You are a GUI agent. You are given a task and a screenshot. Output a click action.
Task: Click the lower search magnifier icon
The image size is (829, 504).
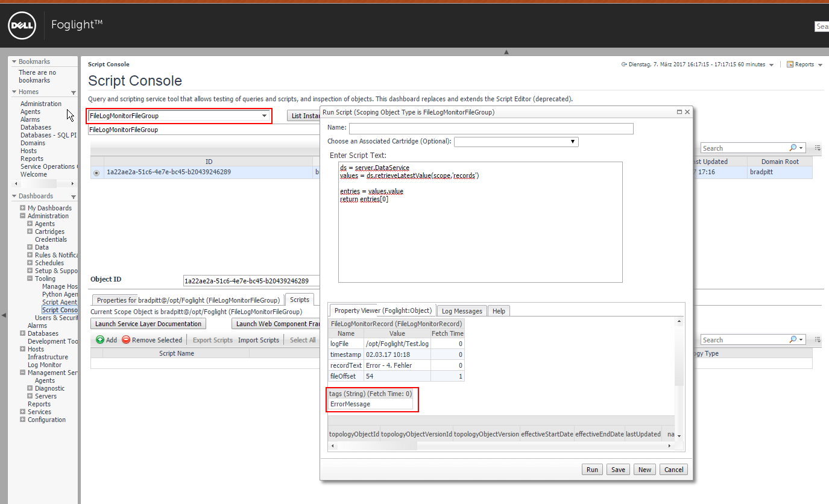pyautogui.click(x=793, y=339)
